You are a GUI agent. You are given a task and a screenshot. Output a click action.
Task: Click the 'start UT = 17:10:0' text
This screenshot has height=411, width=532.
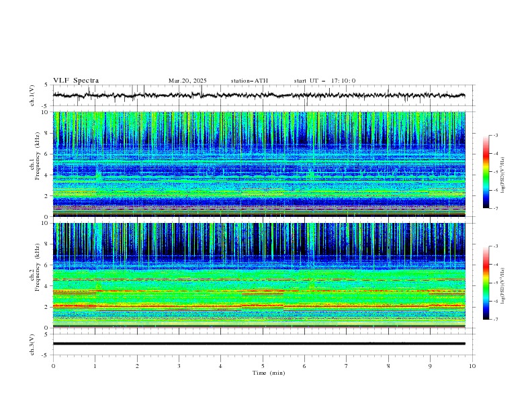[324, 81]
